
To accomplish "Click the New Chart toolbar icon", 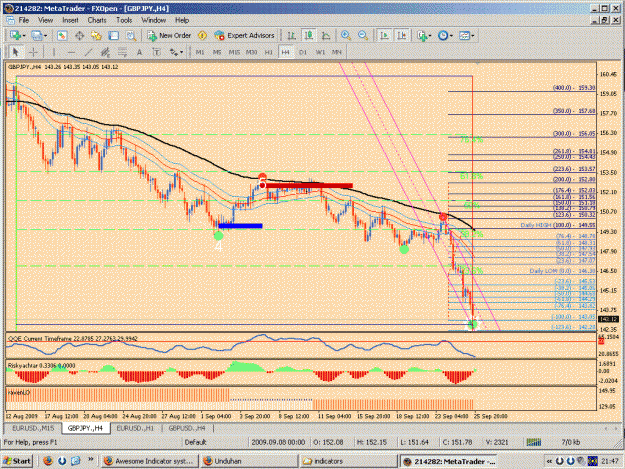I will [x=15, y=35].
